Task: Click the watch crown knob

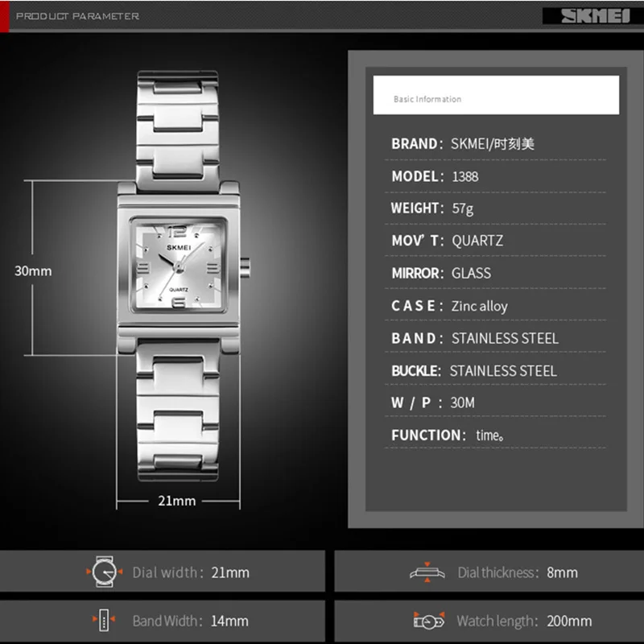Action: 246,268
